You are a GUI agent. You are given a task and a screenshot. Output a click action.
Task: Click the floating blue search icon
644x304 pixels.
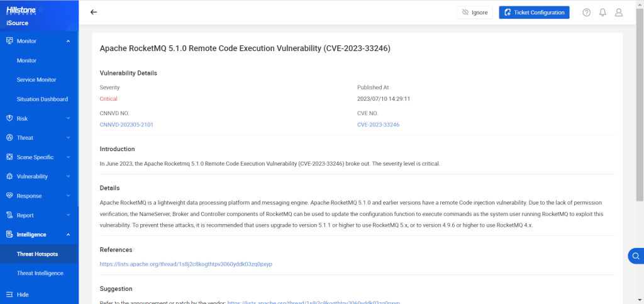[x=636, y=256]
